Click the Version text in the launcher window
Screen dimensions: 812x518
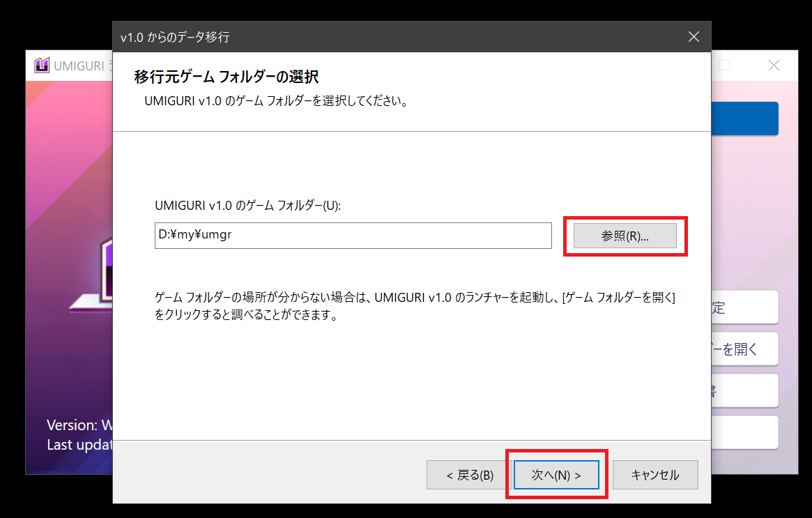coord(79,425)
